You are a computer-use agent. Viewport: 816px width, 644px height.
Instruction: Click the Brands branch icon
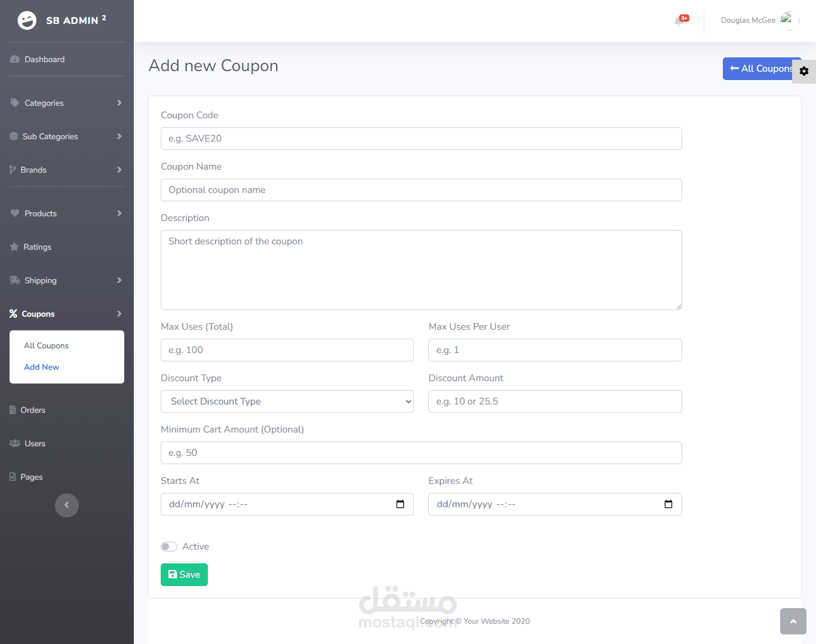click(13, 170)
